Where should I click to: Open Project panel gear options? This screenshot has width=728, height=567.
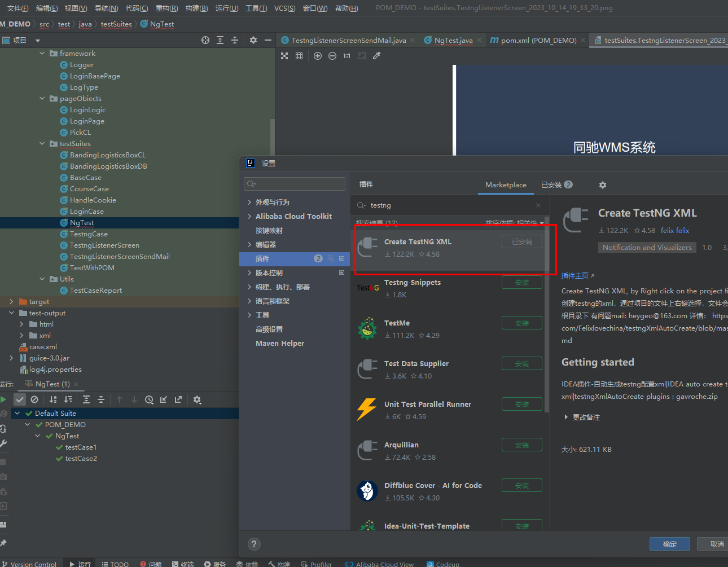click(253, 40)
